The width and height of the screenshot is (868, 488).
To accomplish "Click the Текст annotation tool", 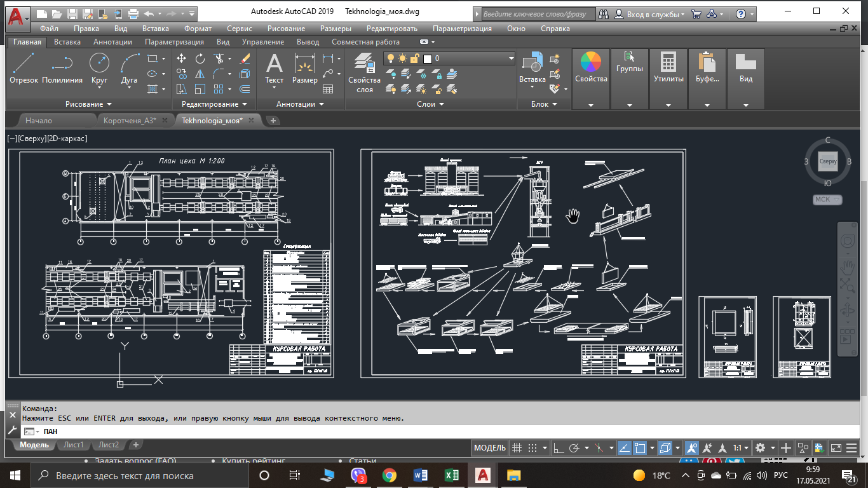I will [x=274, y=68].
